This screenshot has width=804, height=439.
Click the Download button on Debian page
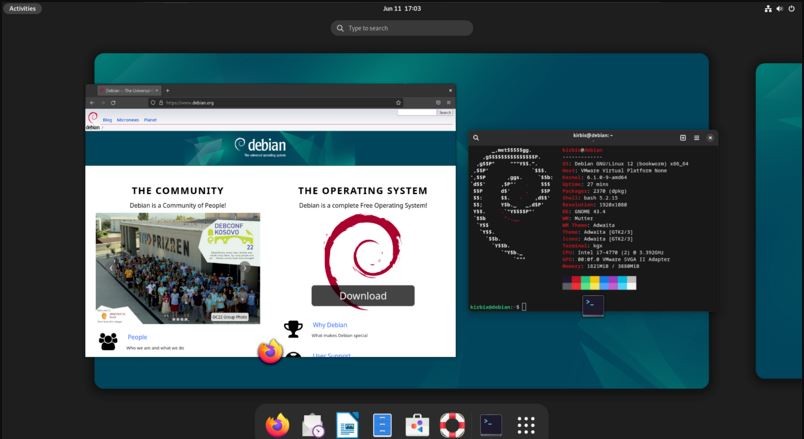pos(362,296)
